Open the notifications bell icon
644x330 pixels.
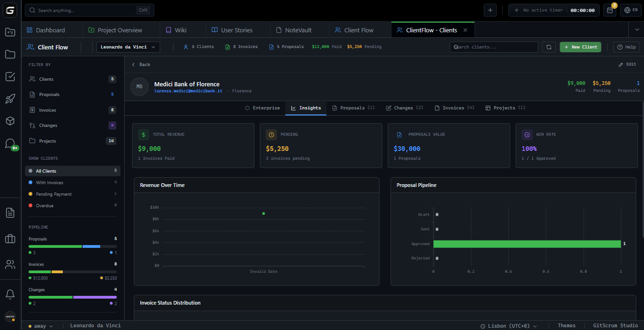click(10, 294)
